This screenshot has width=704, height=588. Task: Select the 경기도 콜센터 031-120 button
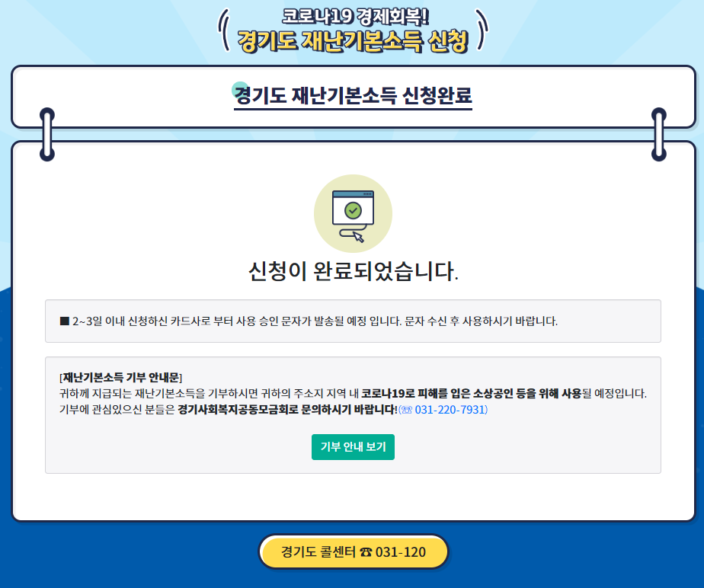point(353,551)
